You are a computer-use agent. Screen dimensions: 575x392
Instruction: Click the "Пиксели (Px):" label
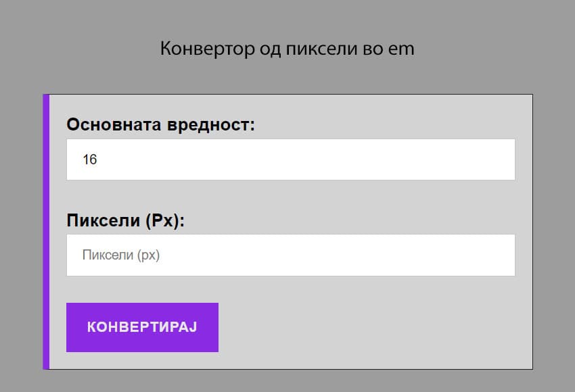pos(126,221)
